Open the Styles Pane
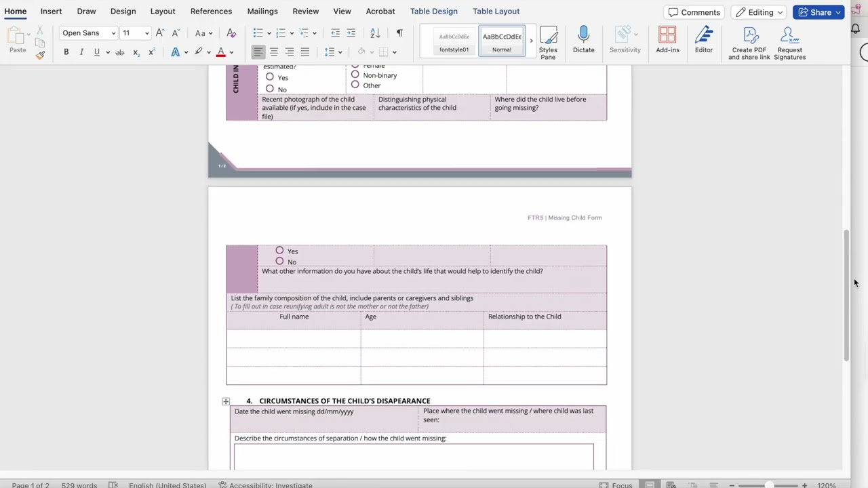The width and height of the screenshot is (868, 488). pyautogui.click(x=548, y=43)
